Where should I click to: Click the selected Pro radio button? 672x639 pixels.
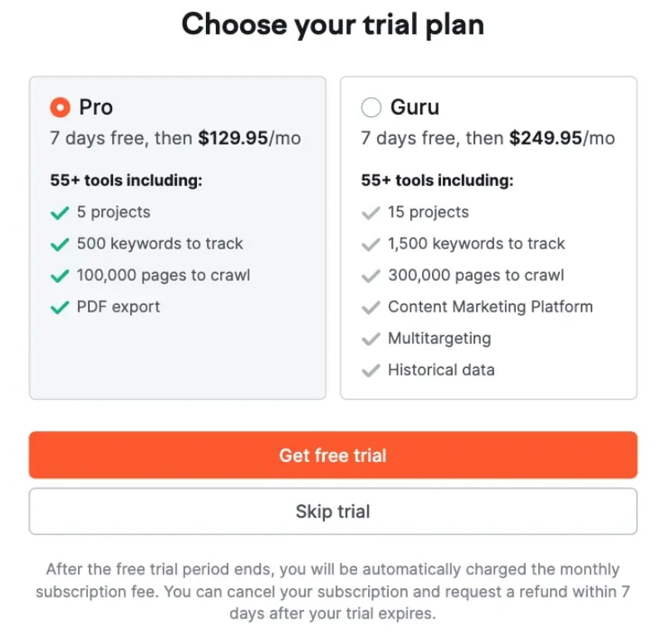tap(60, 106)
